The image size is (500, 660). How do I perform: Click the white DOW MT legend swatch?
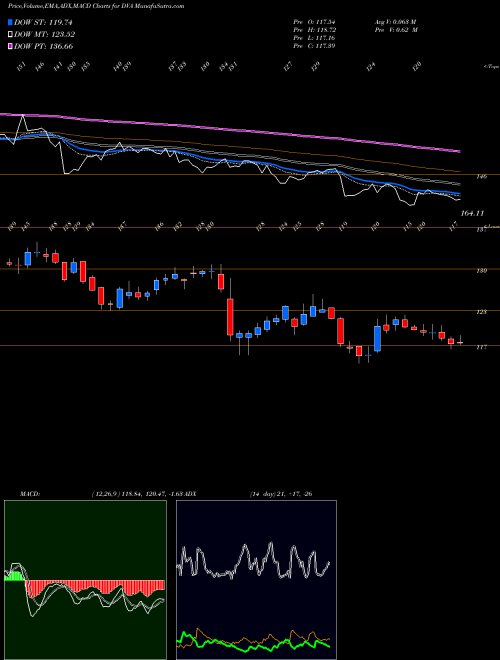(10, 35)
